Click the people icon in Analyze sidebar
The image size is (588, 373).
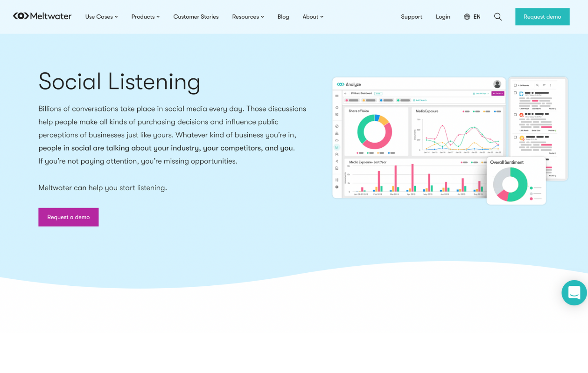coord(337,154)
